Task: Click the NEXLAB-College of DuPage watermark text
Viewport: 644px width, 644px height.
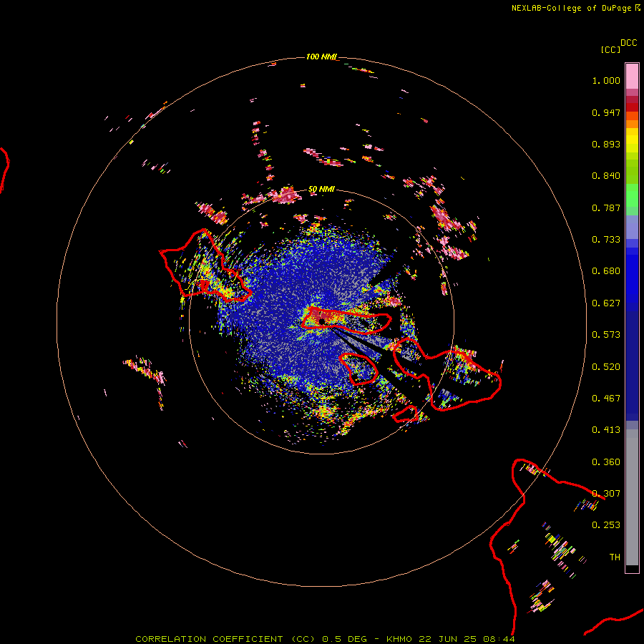Action: (x=571, y=8)
